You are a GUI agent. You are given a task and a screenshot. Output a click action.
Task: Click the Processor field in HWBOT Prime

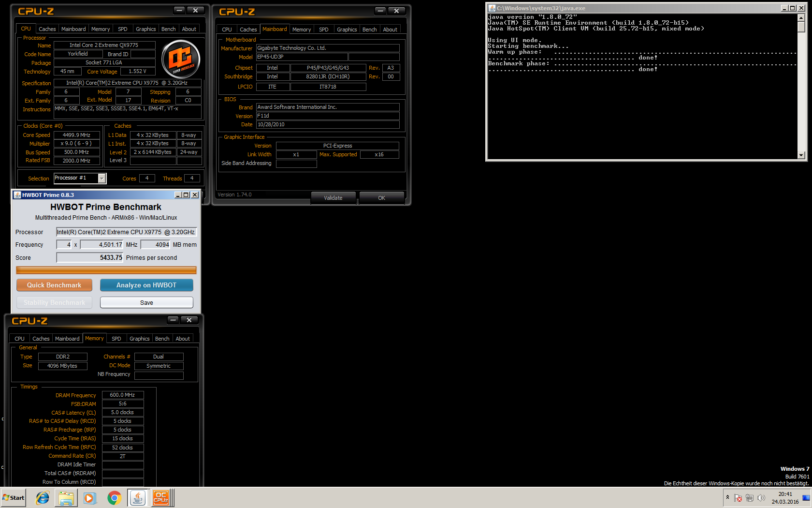coord(126,232)
